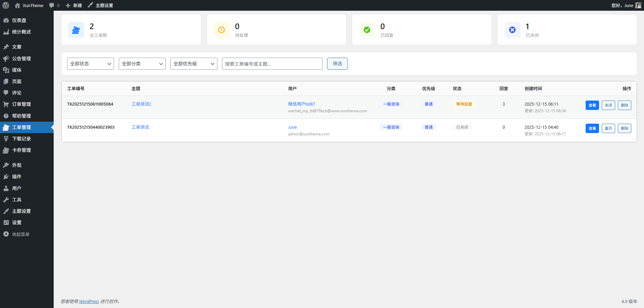Open the 全部优先级 priority dropdown
644x308 pixels.
coord(194,64)
